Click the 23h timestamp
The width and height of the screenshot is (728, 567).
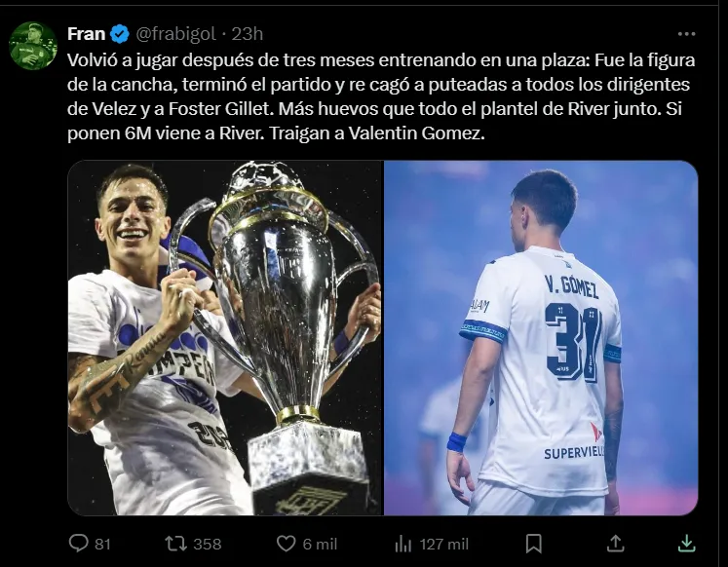(248, 34)
